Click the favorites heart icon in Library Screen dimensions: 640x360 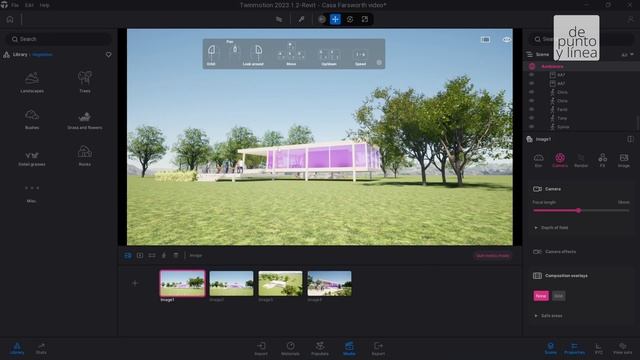click(109, 55)
